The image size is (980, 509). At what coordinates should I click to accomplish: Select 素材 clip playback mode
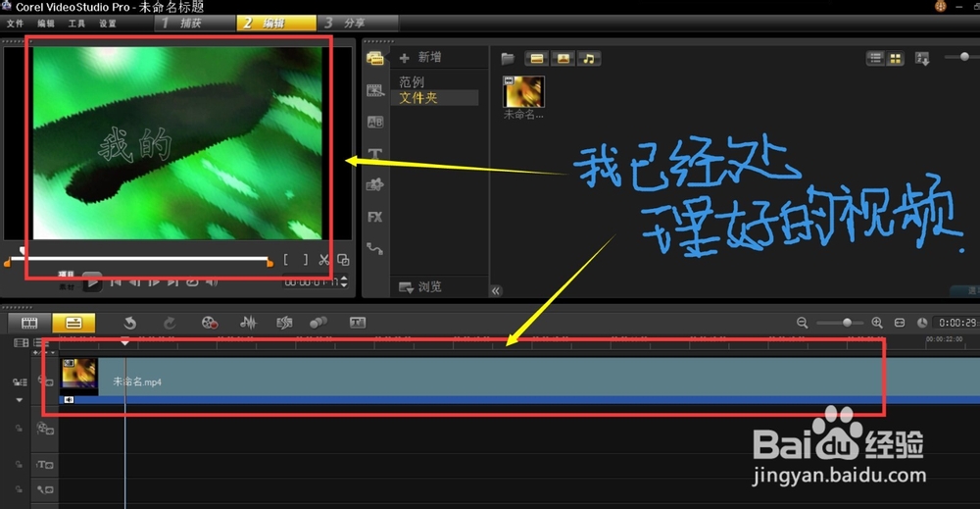pyautogui.click(x=67, y=287)
